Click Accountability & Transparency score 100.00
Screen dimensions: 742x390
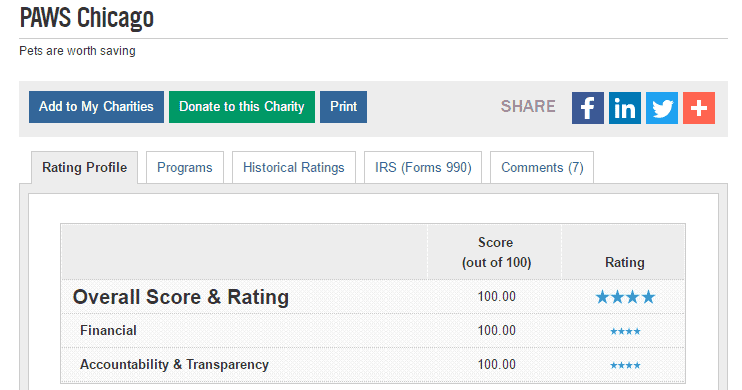tap(496, 364)
